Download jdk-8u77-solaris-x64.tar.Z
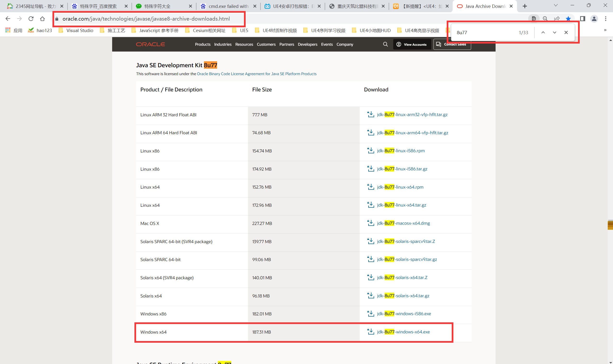Viewport: 613px width, 364px height. 402,277
